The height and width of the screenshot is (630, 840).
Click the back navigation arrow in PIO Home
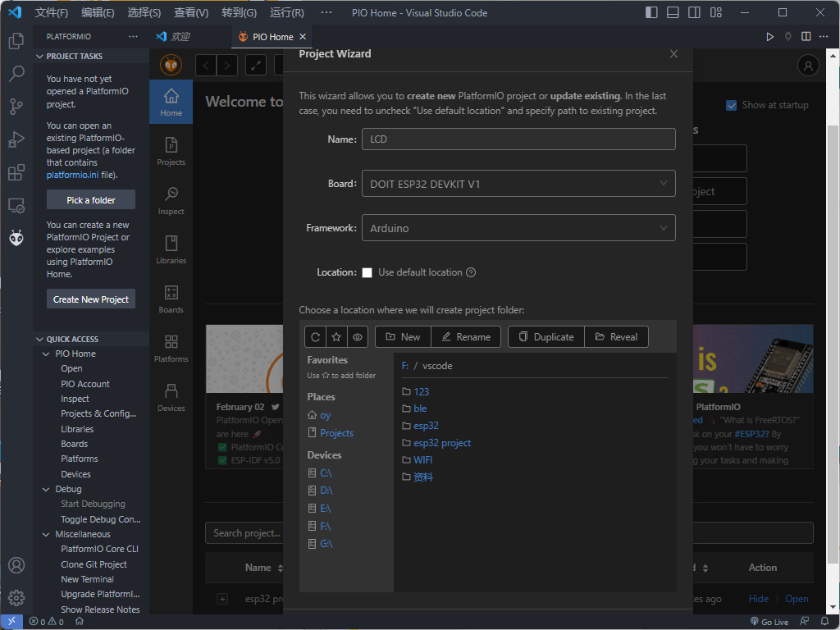tap(206, 66)
